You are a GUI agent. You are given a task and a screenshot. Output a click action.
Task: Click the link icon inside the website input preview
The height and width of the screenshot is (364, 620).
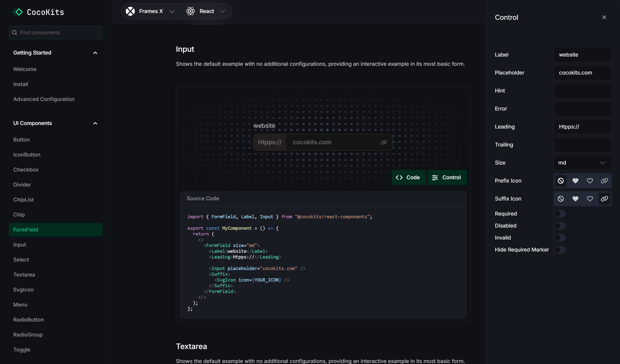[384, 142]
